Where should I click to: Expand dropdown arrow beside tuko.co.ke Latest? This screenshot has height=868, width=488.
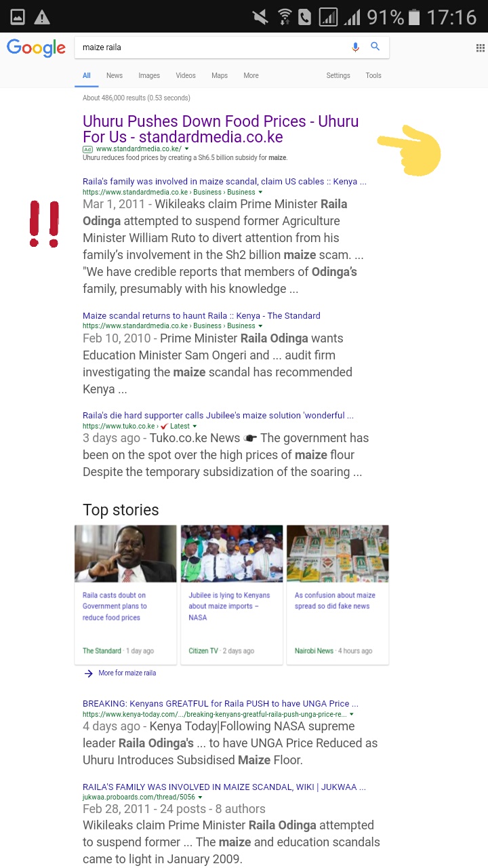[x=195, y=427]
